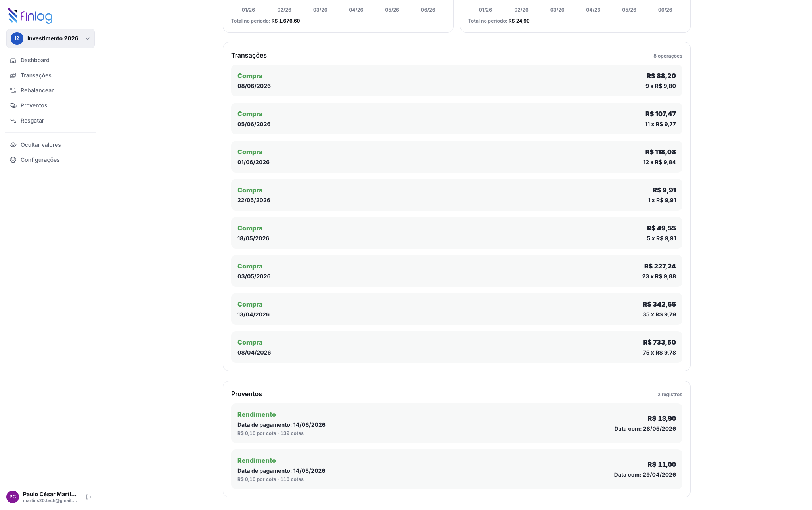Click the Rebalancear refresh icon
The image size is (812, 510).
click(13, 90)
